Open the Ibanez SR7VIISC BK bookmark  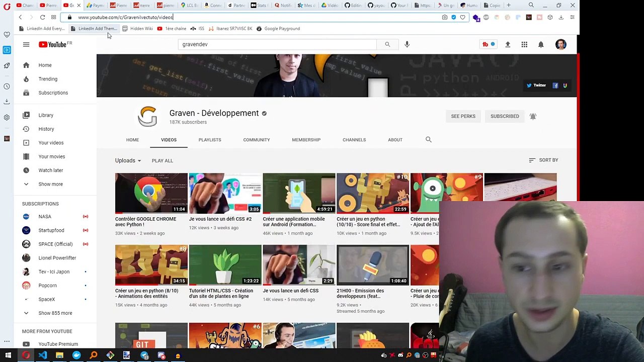231,29
